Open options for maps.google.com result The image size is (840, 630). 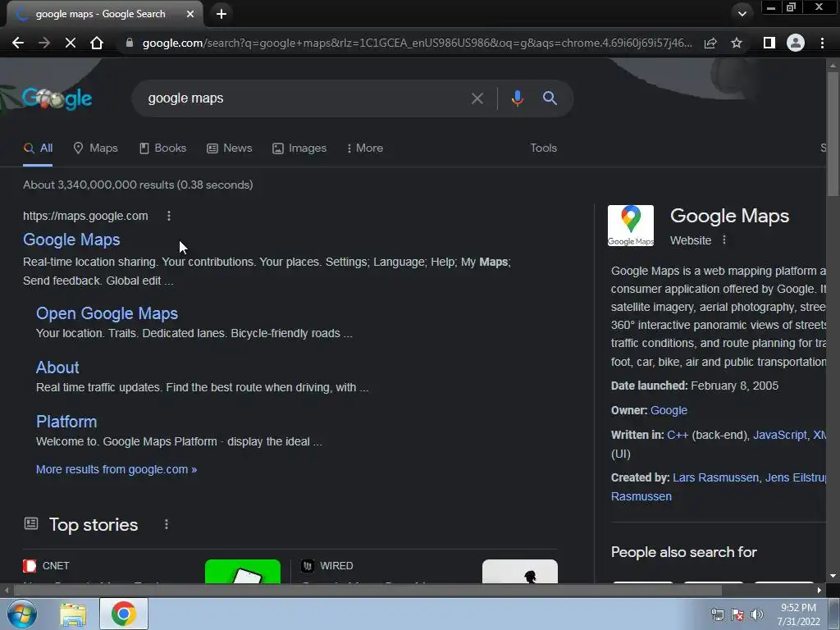[x=169, y=216]
